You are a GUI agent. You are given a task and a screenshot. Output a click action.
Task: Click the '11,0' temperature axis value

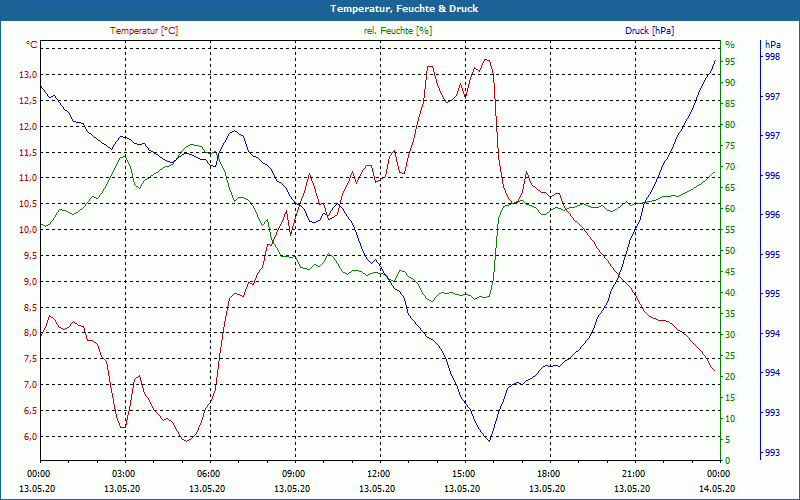pos(28,178)
